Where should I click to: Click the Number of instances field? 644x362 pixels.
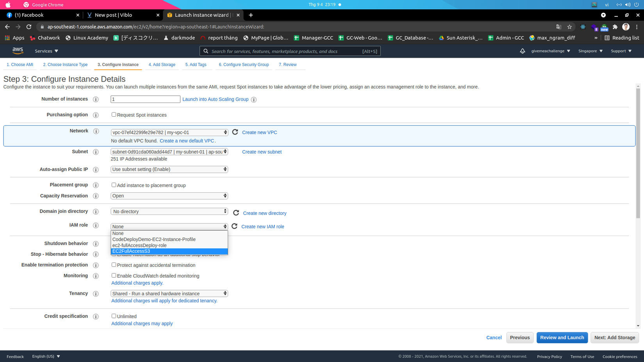(x=145, y=99)
